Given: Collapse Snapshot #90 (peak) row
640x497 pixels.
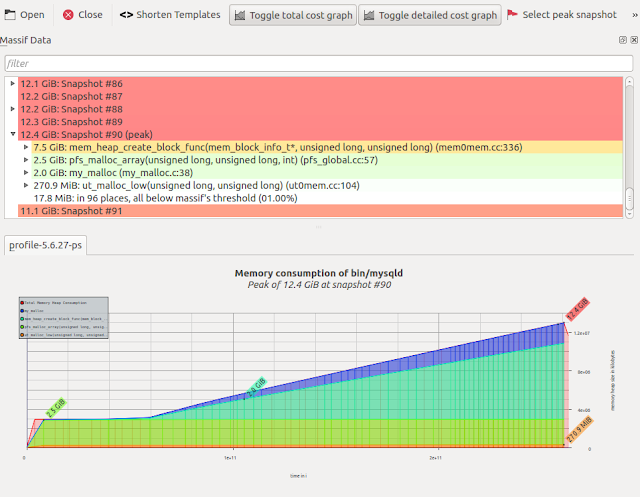Looking at the screenshot, I should pos(13,134).
